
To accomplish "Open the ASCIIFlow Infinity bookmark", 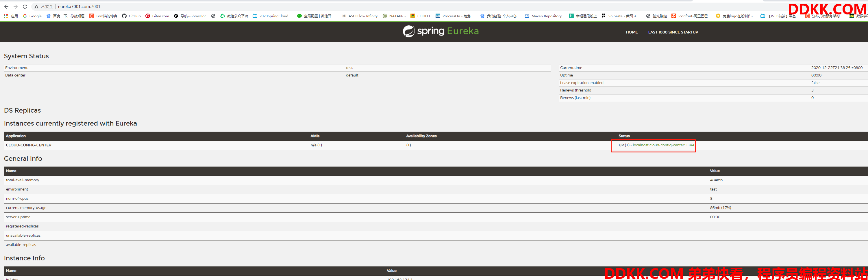I will pos(360,16).
